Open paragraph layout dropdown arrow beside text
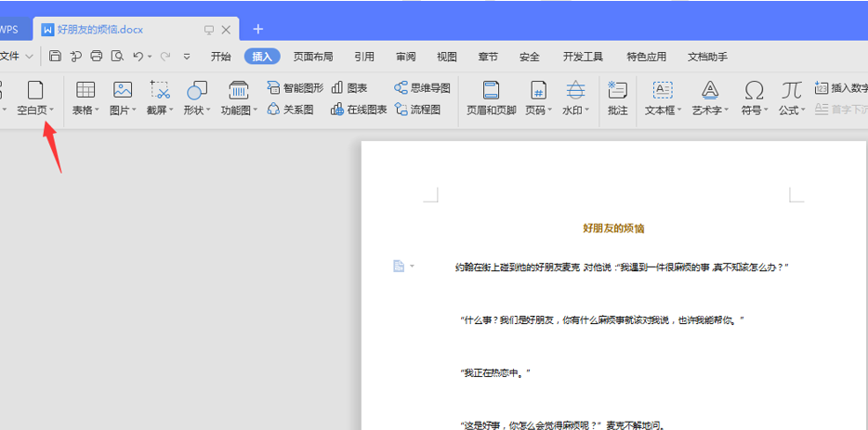Image resolution: width=868 pixels, height=430 pixels. tap(412, 267)
